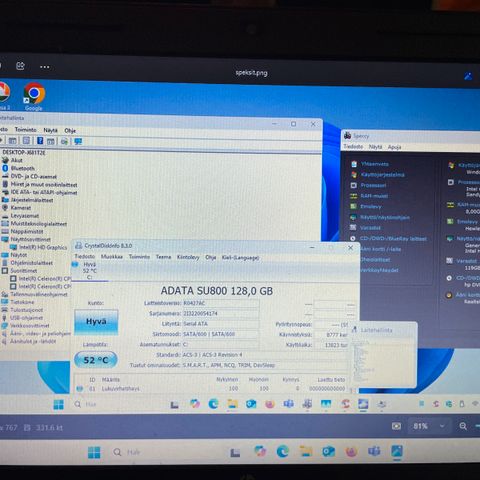Open the Toiminto menu in Device Manager
The image size is (480, 480).
(x=26, y=130)
